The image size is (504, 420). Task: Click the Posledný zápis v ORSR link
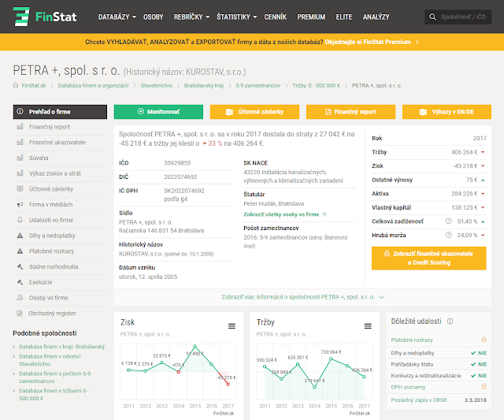click(419, 400)
